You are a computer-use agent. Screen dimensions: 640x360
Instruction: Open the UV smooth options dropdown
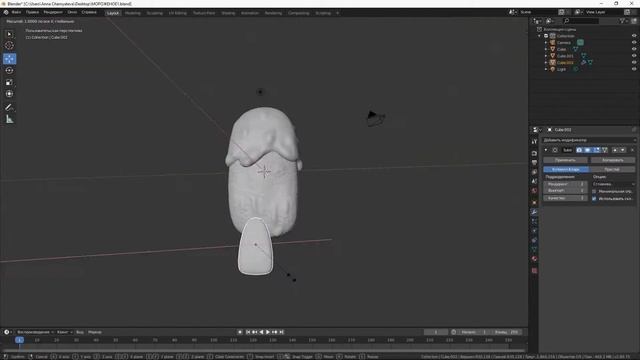[613, 184]
